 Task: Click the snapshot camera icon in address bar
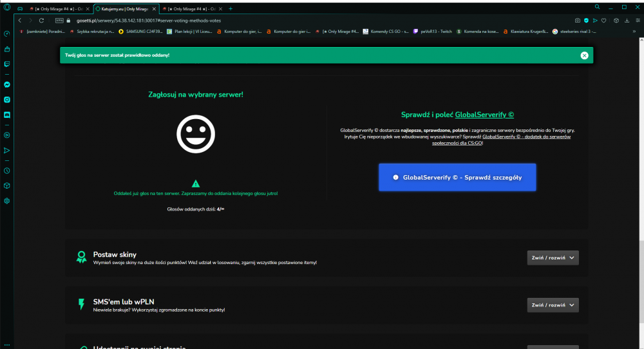(578, 21)
